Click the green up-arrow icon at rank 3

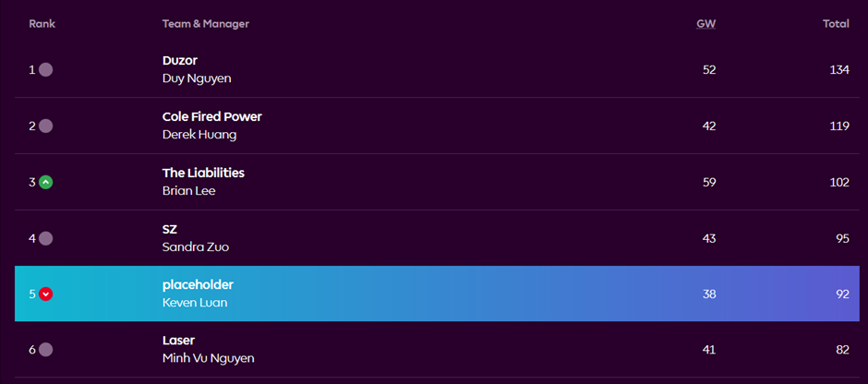point(46,182)
